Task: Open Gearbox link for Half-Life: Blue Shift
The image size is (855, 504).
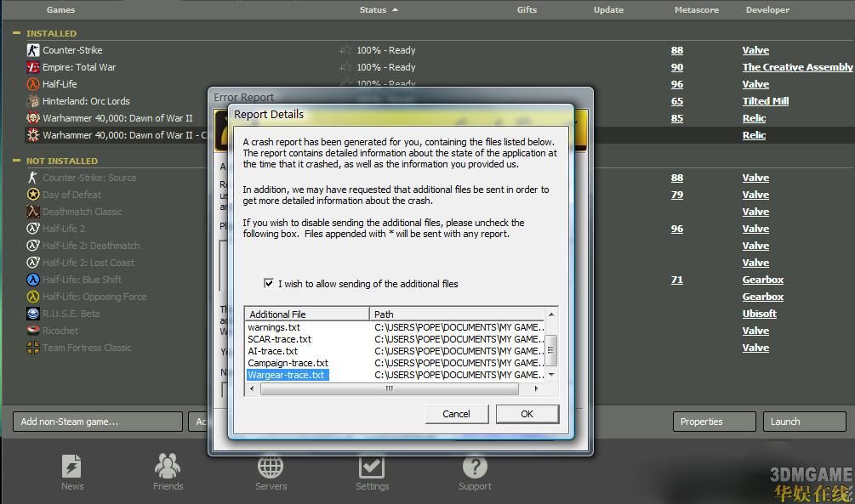Action: point(762,280)
